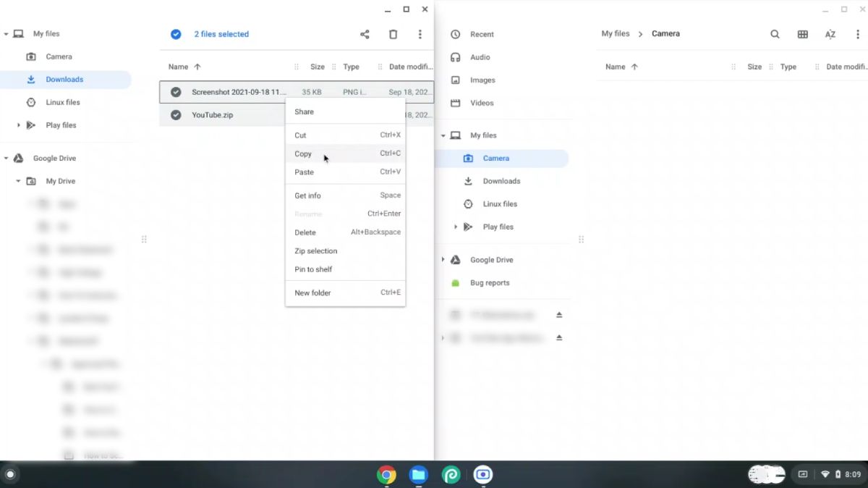Delete selected files using the trash icon
Viewport: 868px width, 488px height.
tap(393, 34)
